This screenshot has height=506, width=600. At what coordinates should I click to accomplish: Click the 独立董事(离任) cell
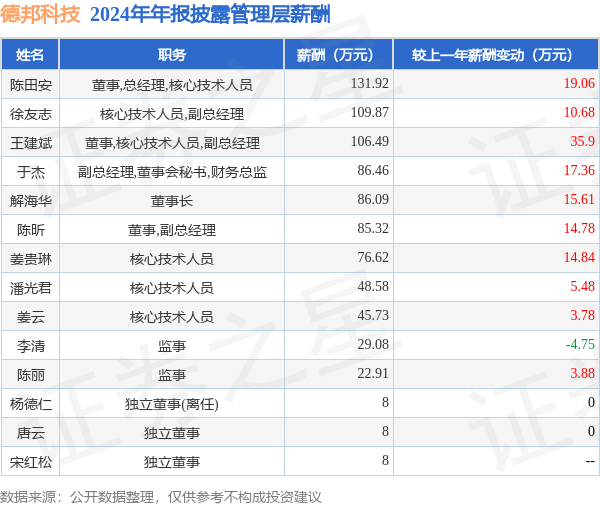172,404
